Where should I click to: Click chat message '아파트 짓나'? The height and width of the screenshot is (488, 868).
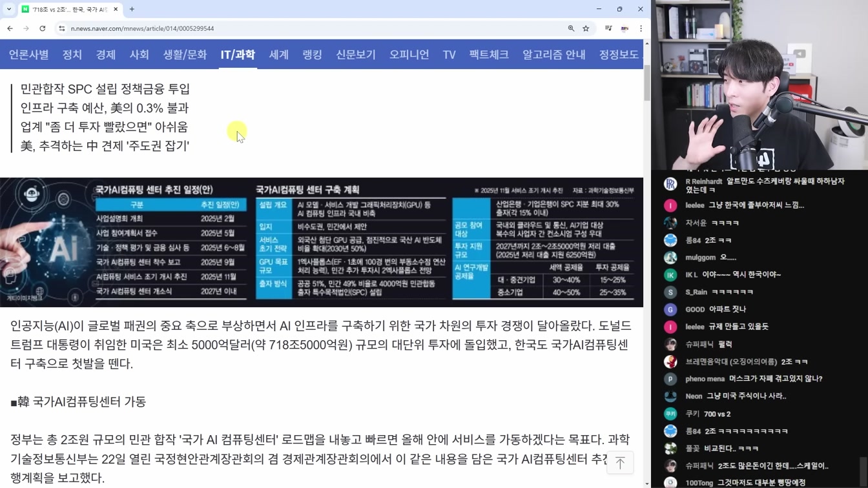(x=728, y=310)
